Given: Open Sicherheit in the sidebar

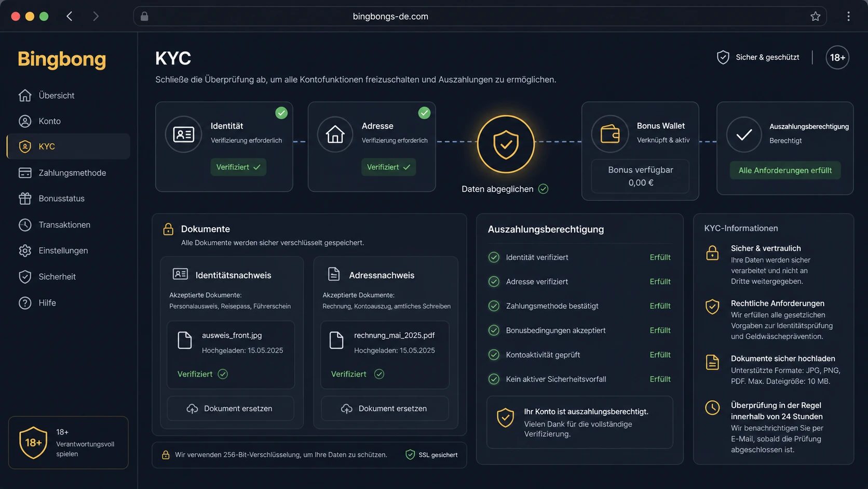Looking at the screenshot, I should coord(69,277).
